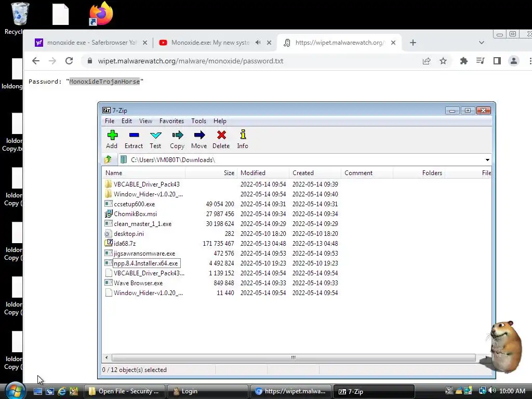Click the share page icon in address bar
532x399 pixels.
[x=427, y=61]
